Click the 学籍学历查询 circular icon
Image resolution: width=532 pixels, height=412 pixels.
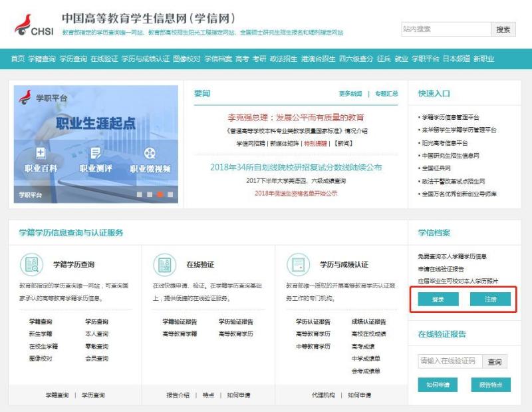(x=31, y=264)
